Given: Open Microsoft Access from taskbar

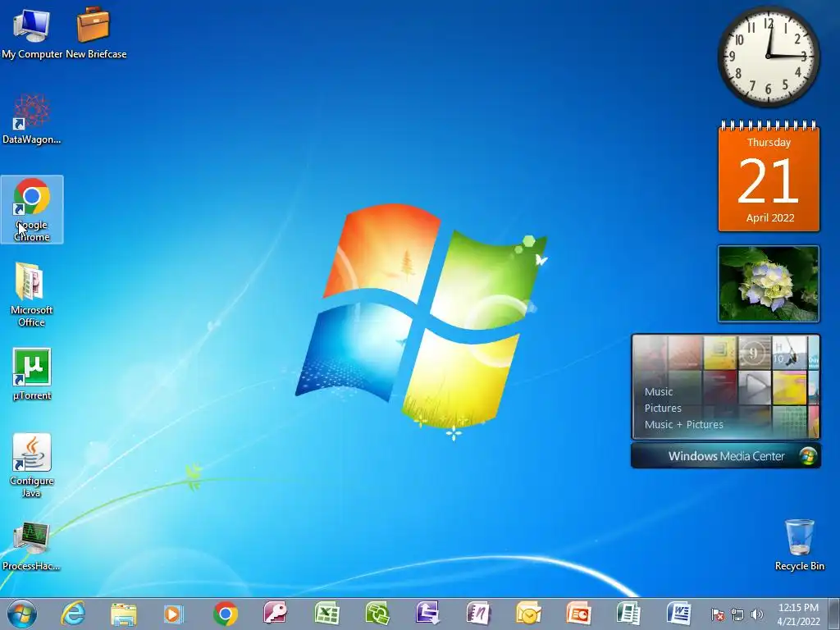Looking at the screenshot, I should [x=276, y=614].
